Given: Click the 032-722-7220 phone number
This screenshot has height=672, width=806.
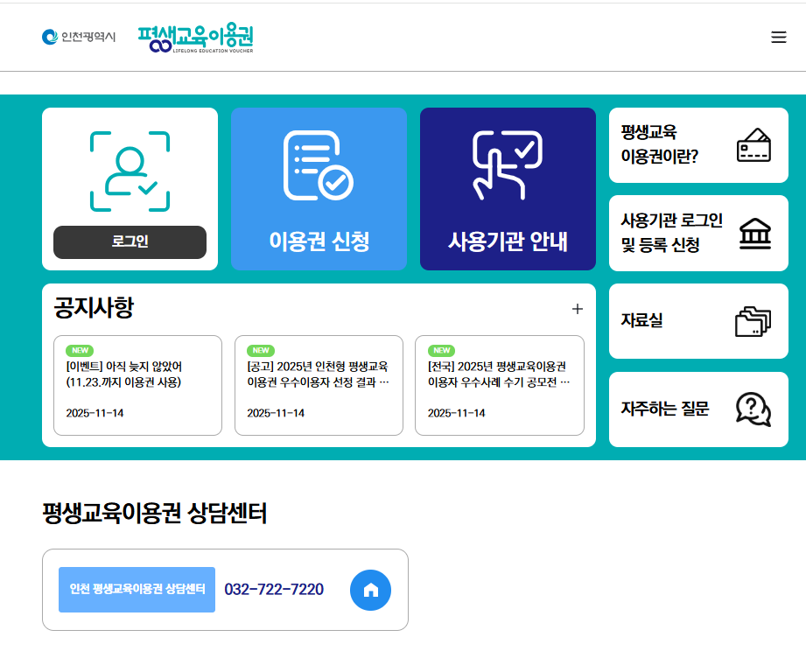Looking at the screenshot, I should pyautogui.click(x=274, y=590).
